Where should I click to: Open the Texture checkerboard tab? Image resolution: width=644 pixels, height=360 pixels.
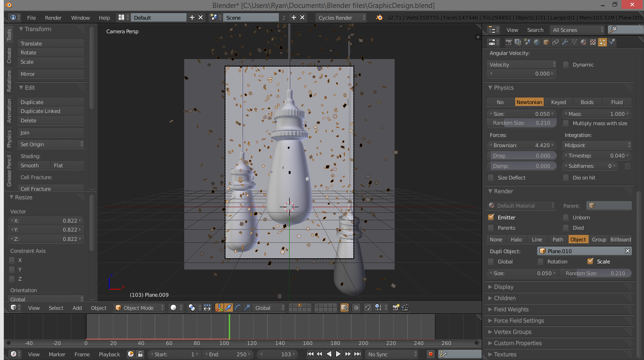(x=593, y=42)
